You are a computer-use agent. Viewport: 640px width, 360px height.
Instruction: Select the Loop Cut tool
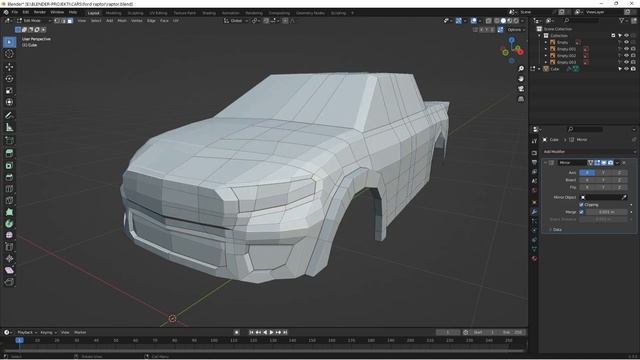(9, 189)
